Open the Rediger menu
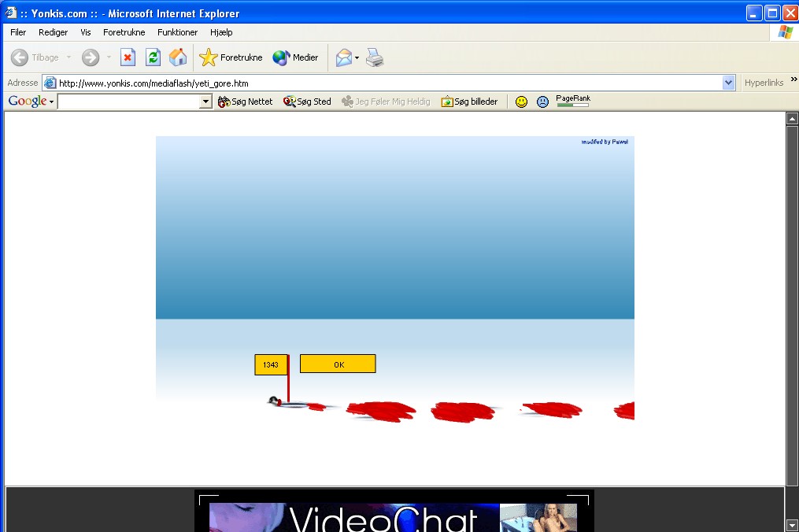Screen dimensions: 799x532 click(x=53, y=32)
